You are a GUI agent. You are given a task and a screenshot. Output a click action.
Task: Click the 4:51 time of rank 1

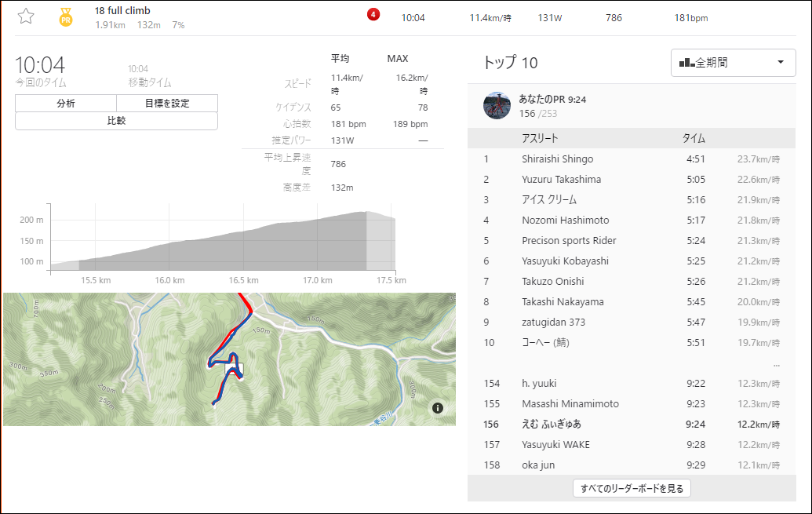coord(695,159)
